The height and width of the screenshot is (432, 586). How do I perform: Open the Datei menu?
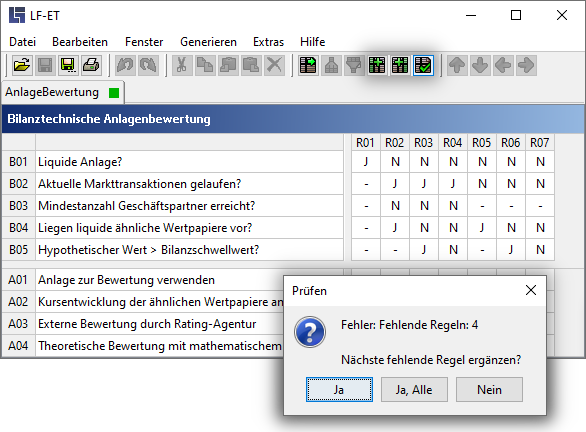point(22,42)
